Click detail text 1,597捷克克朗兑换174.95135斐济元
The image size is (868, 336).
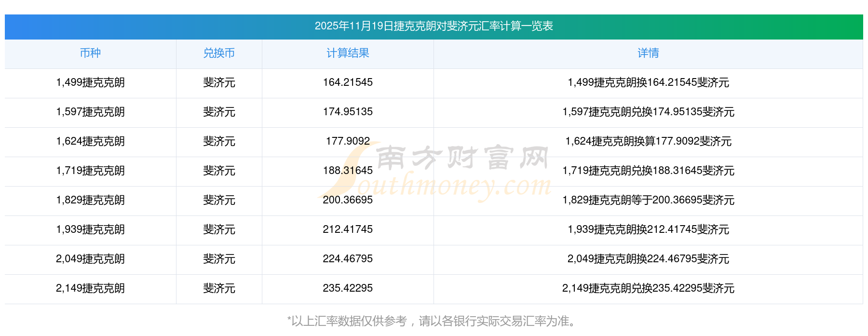pos(648,112)
